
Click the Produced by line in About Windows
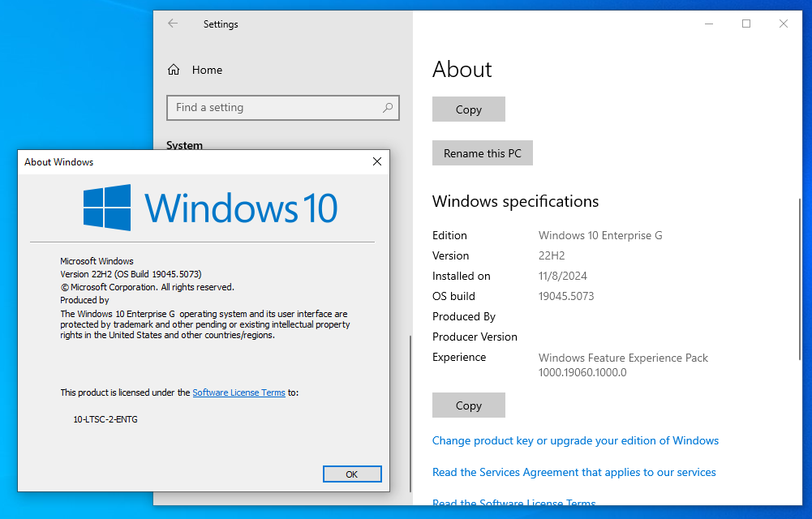(x=84, y=300)
